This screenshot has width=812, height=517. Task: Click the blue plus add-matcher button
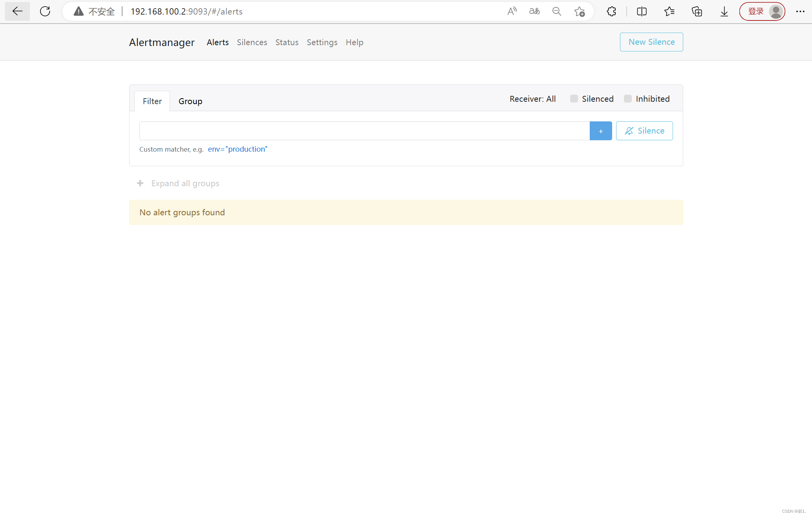(x=600, y=131)
